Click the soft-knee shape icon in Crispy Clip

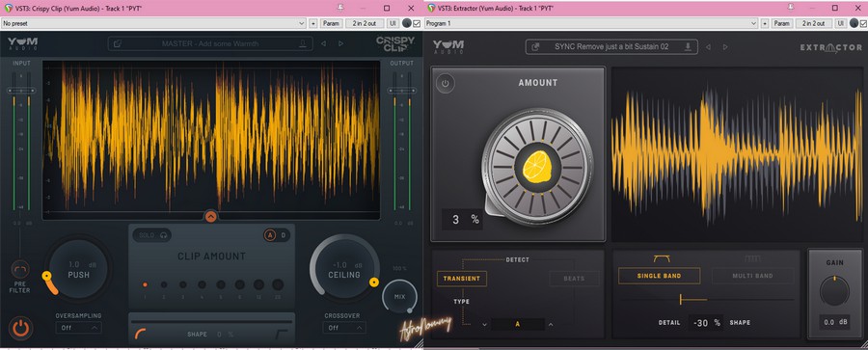coord(140,334)
